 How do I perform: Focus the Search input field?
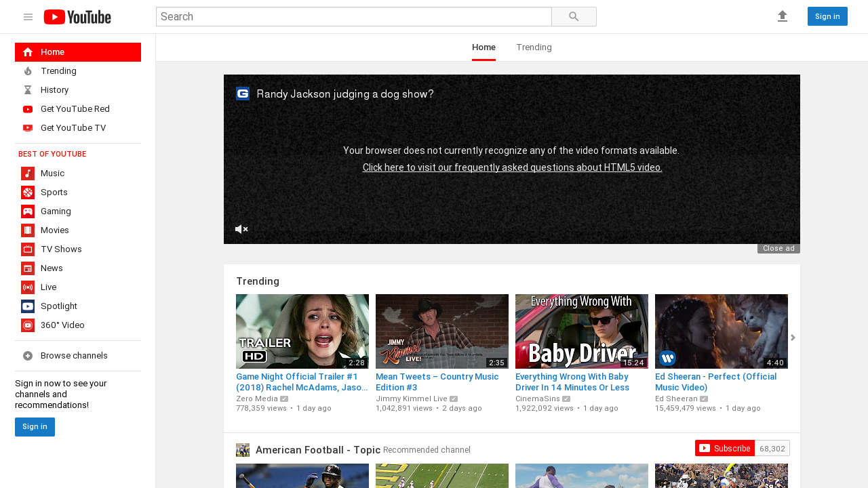353,17
